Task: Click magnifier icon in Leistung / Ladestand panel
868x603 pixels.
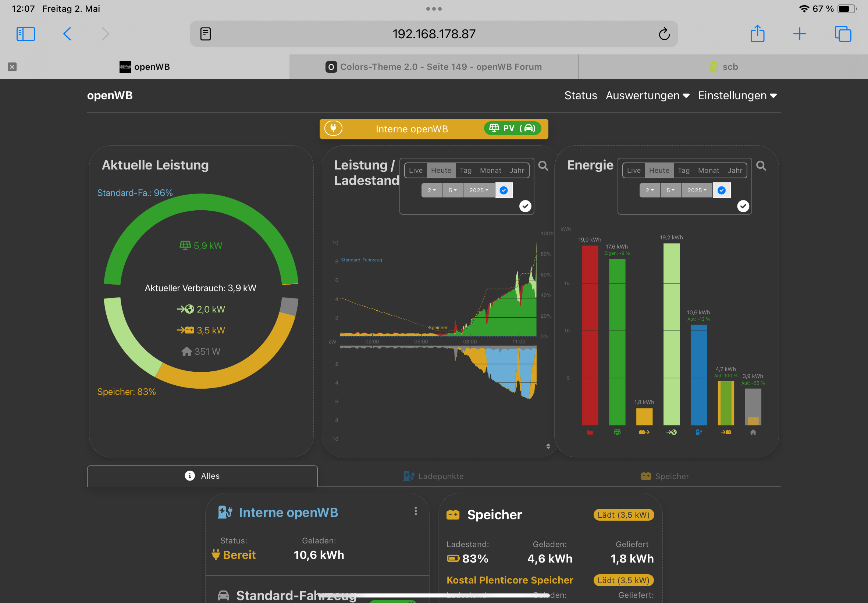Action: coord(543,166)
